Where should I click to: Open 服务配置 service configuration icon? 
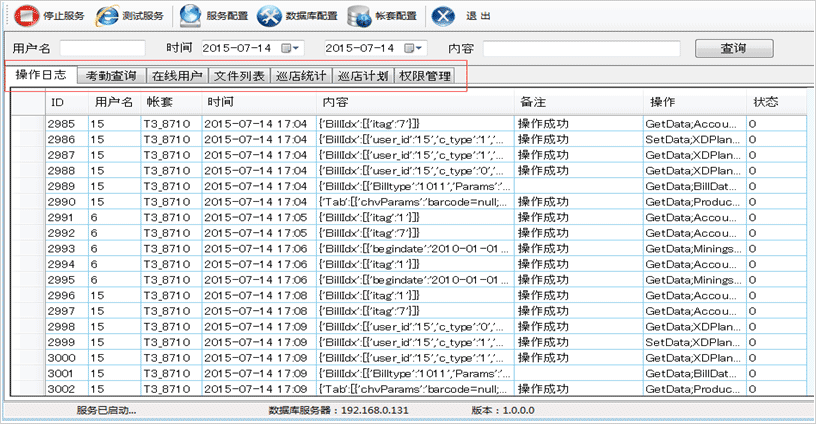pos(189,16)
